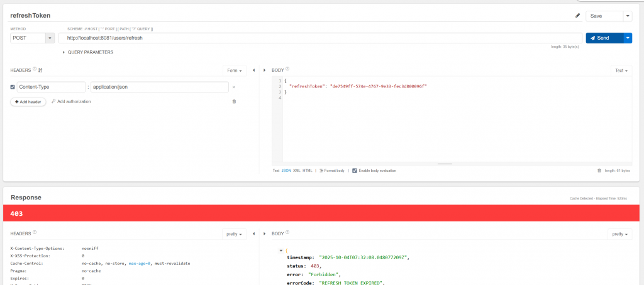Toggle the Content-Type header checkbox
This screenshot has height=285, width=644.
13,87
